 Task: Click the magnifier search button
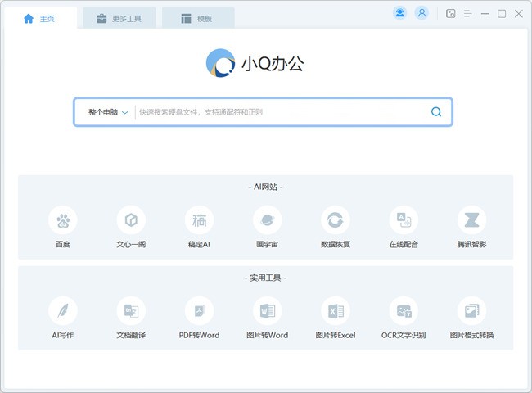[x=436, y=111]
